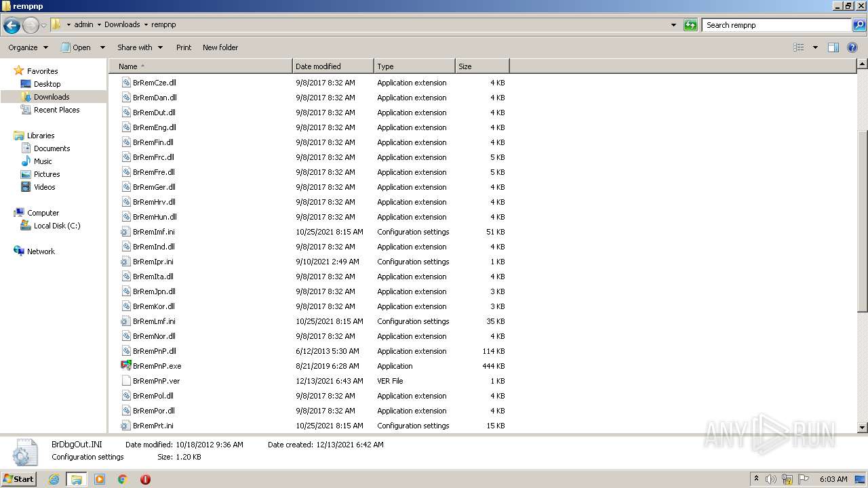Image resolution: width=868 pixels, height=488 pixels.
Task: Sort files by the Type column
Action: click(x=414, y=66)
